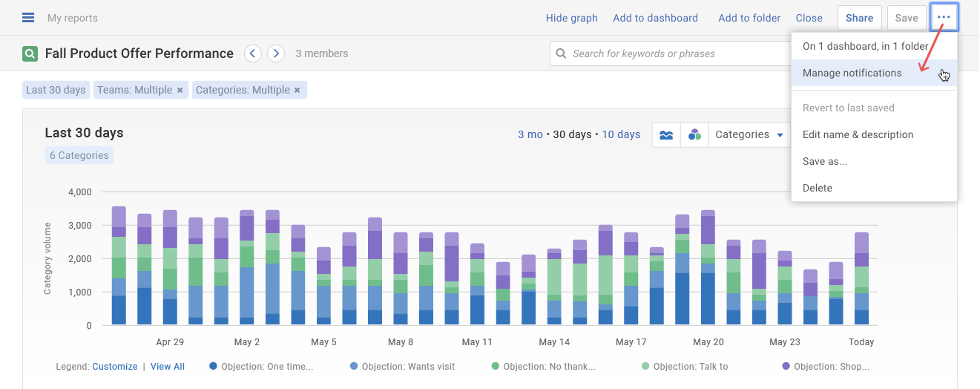Go to previous report arrow

click(x=253, y=53)
